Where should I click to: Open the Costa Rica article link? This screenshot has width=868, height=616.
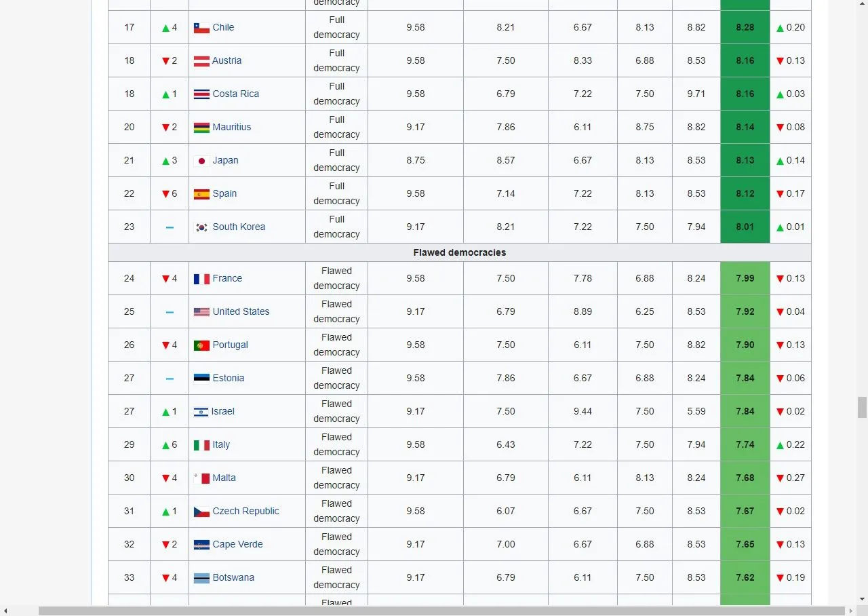236,94
